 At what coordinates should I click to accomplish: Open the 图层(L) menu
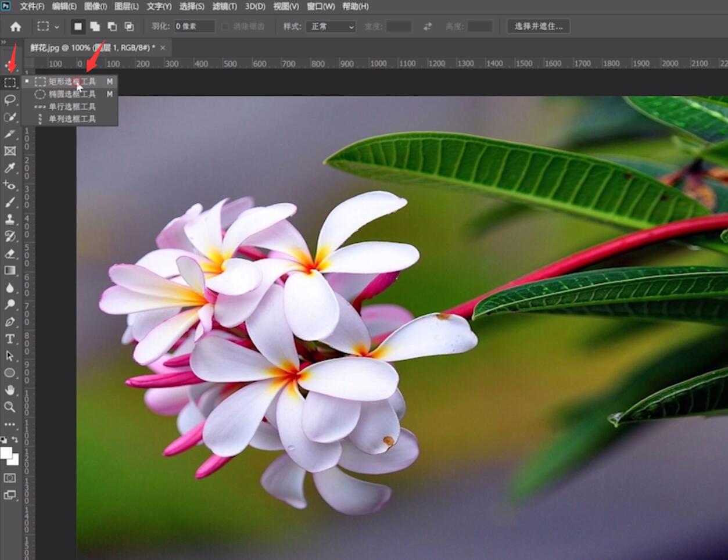pyautogui.click(x=127, y=6)
